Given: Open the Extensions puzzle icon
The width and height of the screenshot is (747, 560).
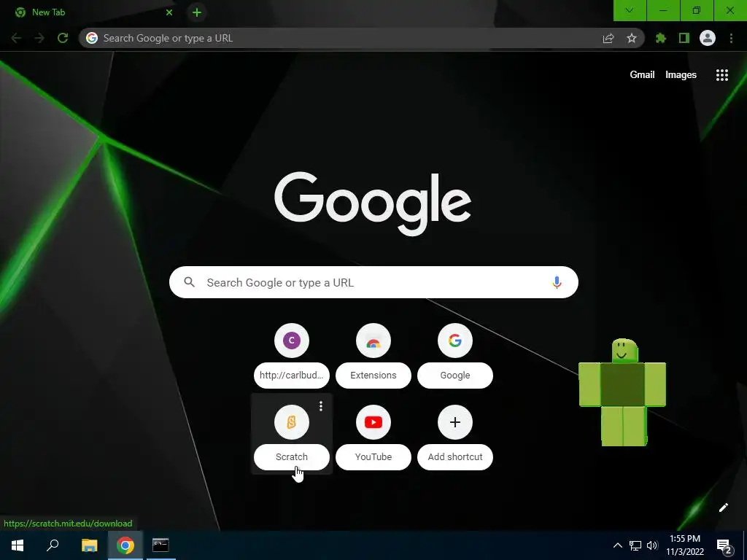Looking at the screenshot, I should pos(661,38).
